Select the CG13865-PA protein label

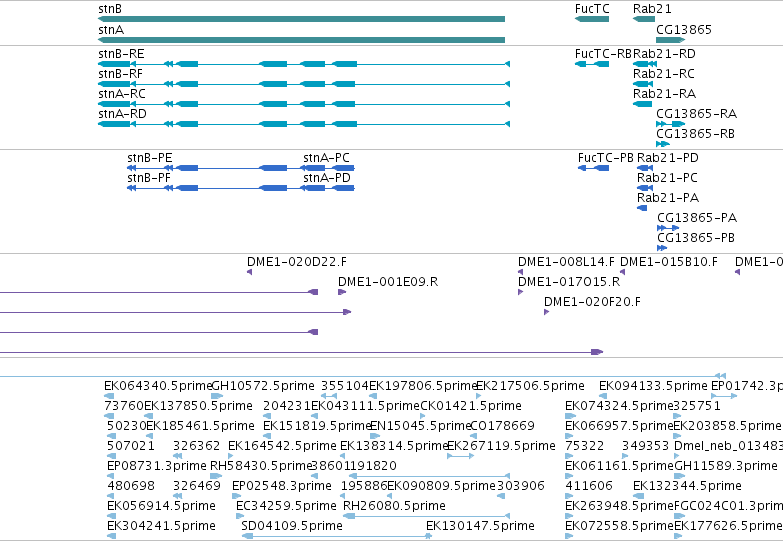click(697, 218)
